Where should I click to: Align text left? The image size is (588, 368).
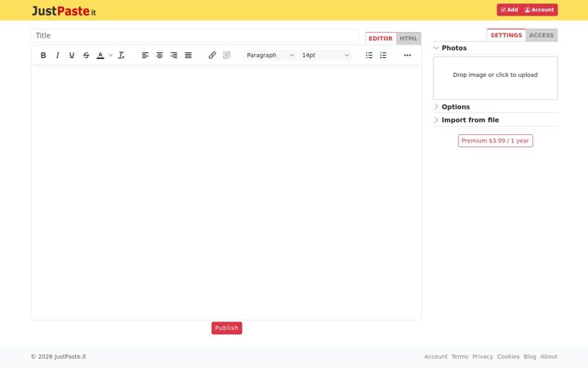coord(145,56)
